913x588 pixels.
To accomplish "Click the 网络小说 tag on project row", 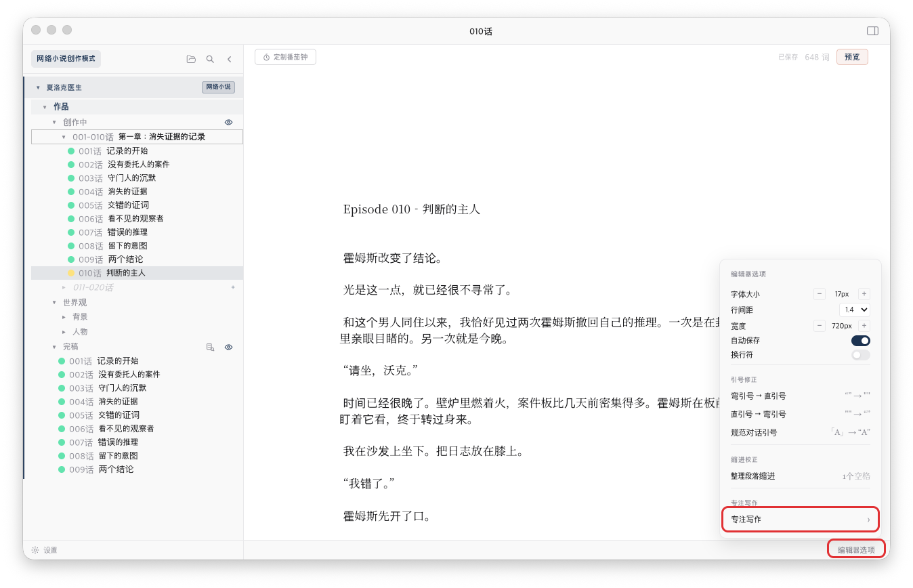I will pos(218,87).
